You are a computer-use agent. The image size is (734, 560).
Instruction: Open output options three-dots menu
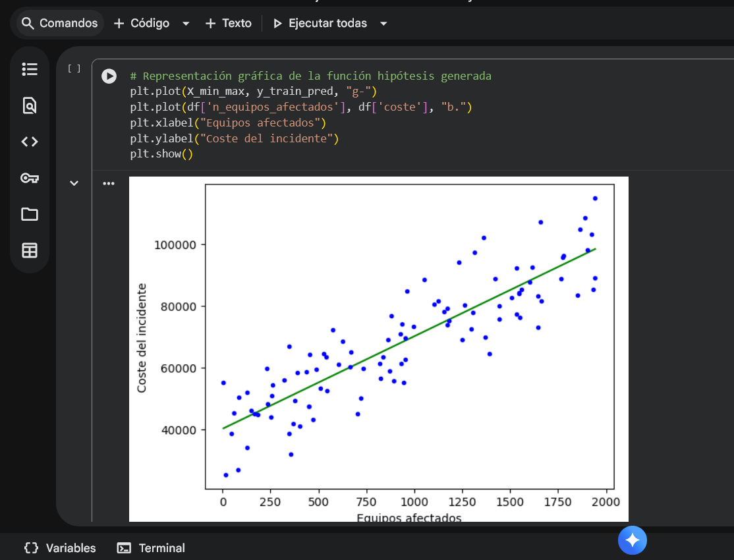[109, 183]
